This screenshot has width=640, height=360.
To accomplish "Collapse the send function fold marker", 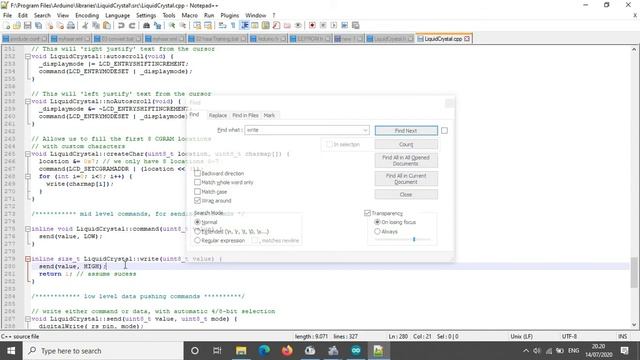I will tap(28, 319).
